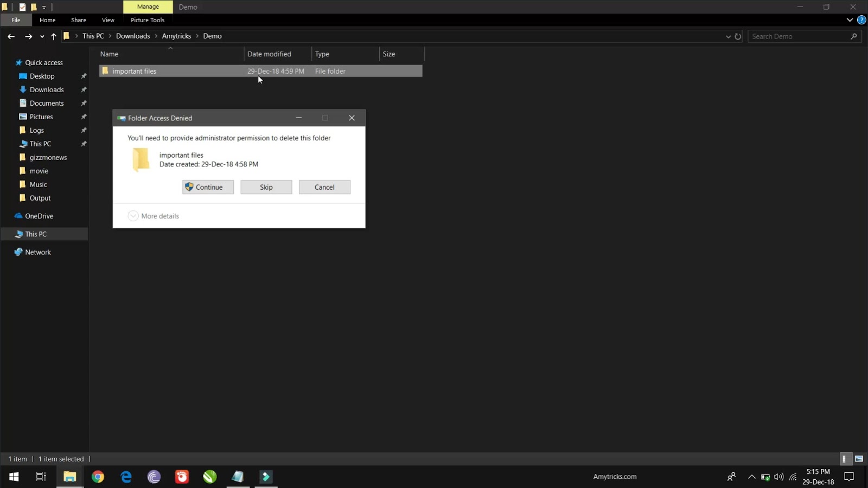Open Wi-Fi network tray icon
This screenshot has width=868, height=488.
pos(793,477)
